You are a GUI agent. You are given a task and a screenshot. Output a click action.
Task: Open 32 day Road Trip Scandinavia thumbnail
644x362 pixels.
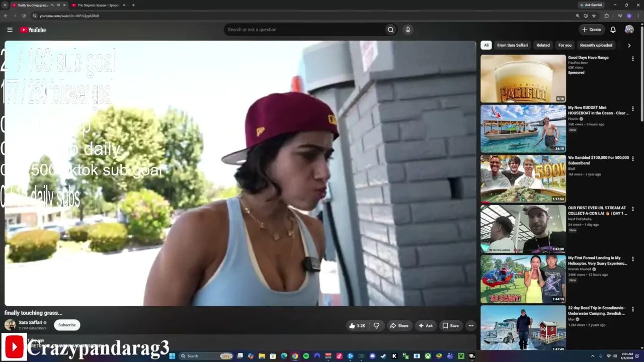point(523,328)
